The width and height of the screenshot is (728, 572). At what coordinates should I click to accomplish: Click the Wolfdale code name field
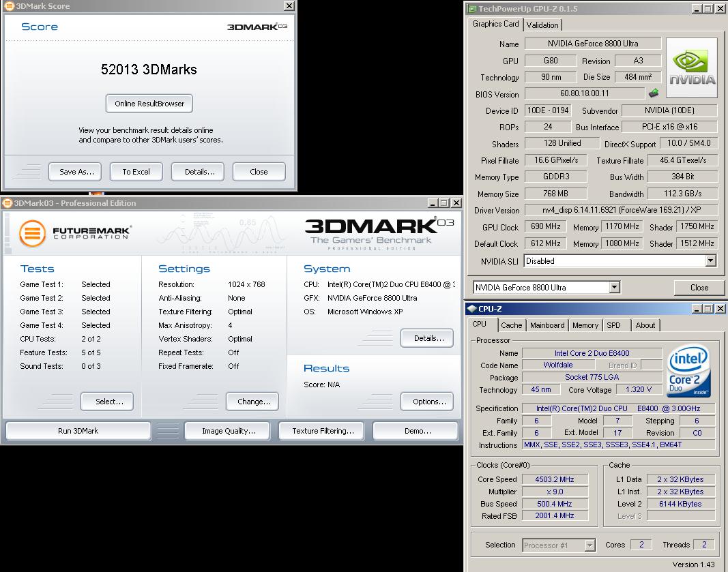pos(558,365)
